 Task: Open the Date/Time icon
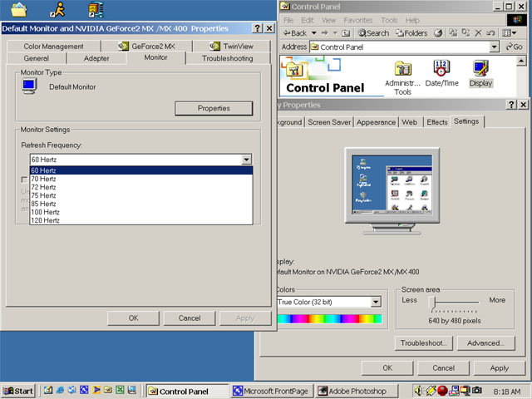point(441,73)
